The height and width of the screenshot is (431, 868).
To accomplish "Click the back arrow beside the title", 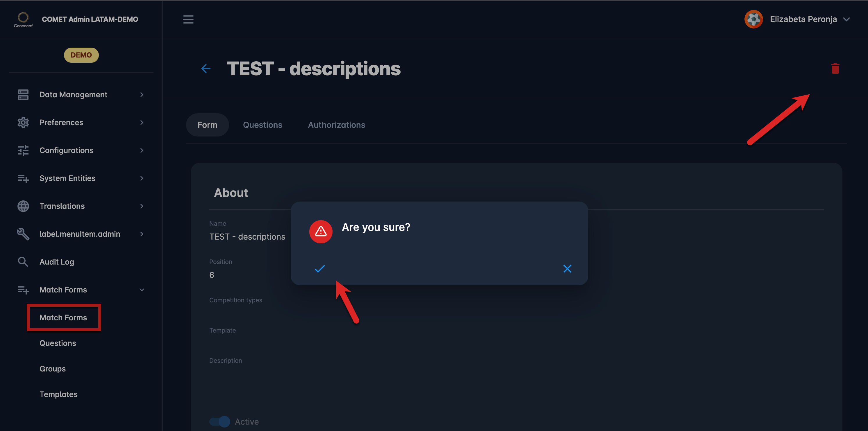I will pos(206,69).
